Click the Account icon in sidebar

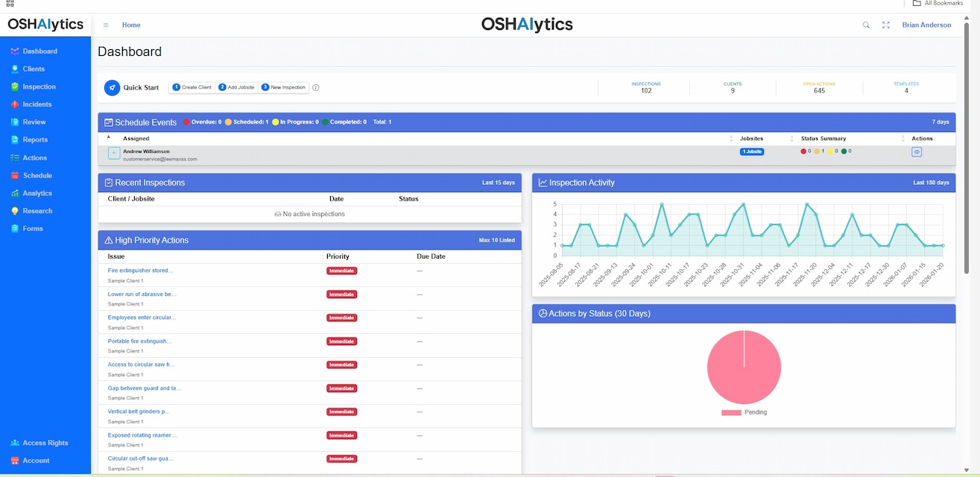tap(15, 461)
